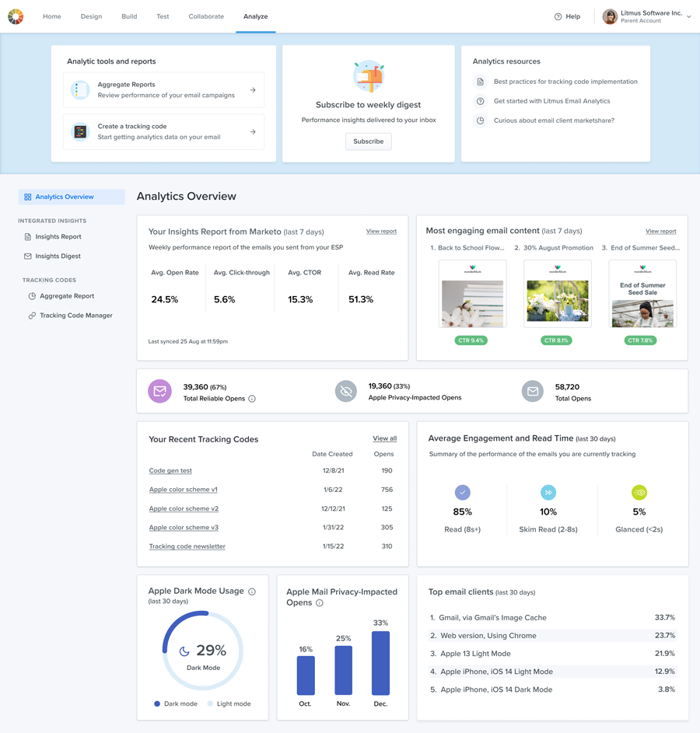This screenshot has width=700, height=733.
Task: Click View report for most engaging content
Action: pos(660,231)
